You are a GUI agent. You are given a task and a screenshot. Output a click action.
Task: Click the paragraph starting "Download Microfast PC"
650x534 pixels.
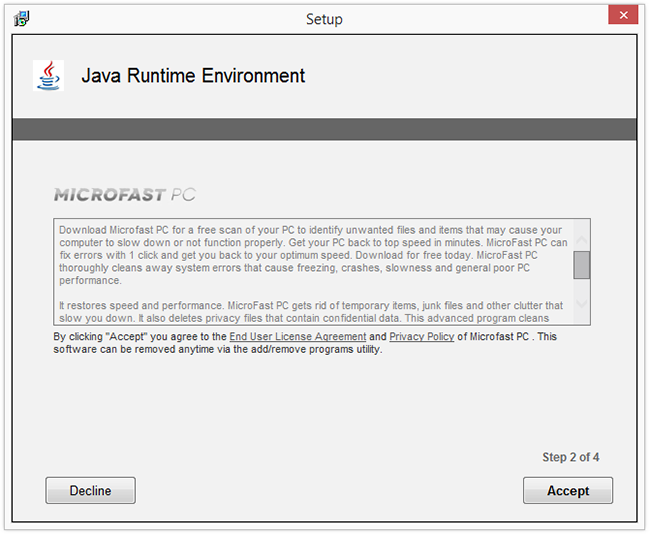point(310,256)
